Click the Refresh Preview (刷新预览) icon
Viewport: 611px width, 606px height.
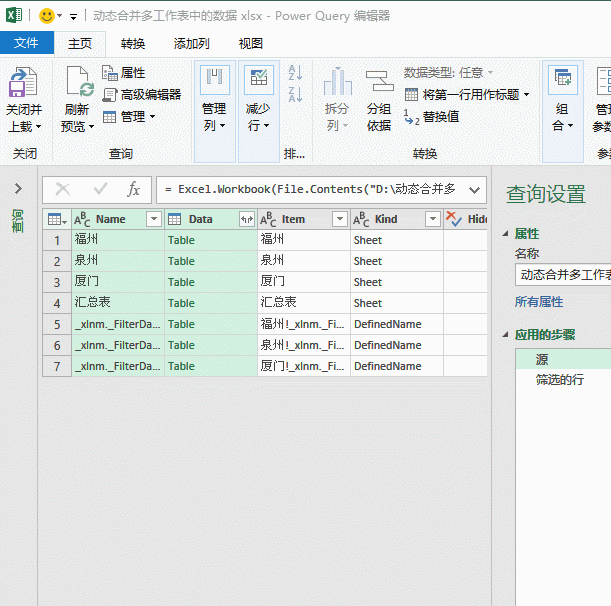tap(77, 83)
